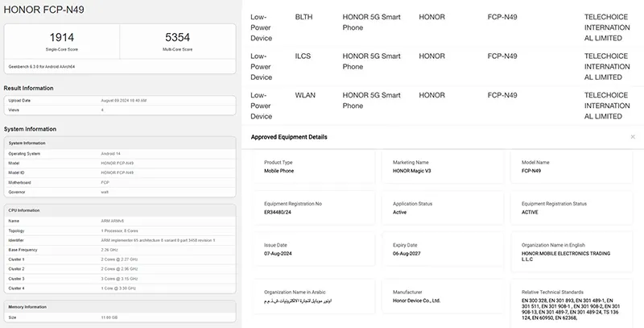Click the ILCS cell in the equipment table
Screen dimensions: 644x328
(x=303, y=56)
